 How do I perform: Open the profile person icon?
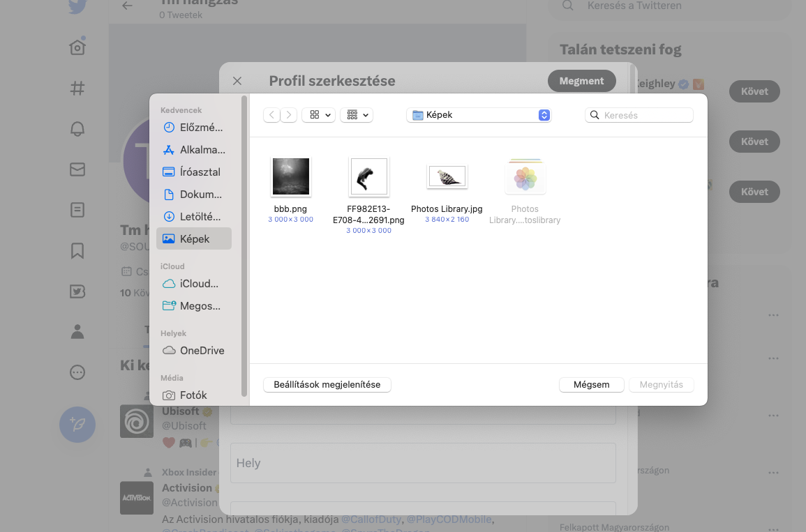coord(77,332)
